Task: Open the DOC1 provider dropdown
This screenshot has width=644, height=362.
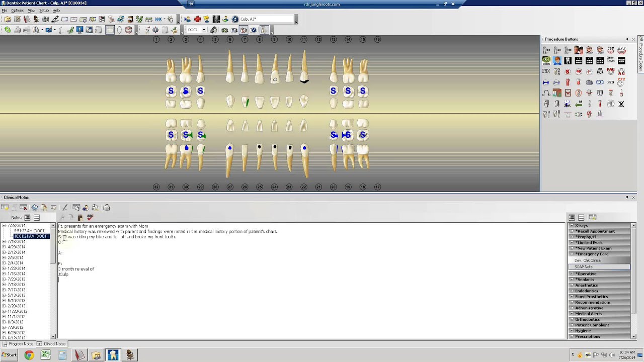Action: tap(203, 30)
